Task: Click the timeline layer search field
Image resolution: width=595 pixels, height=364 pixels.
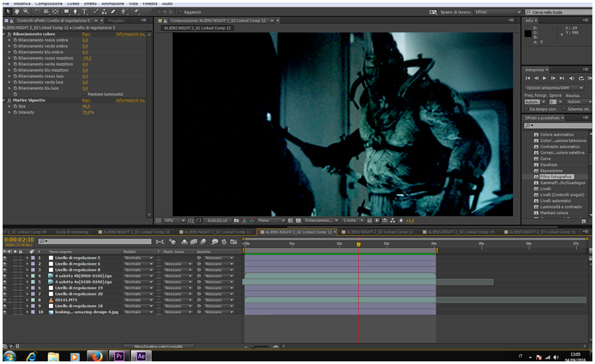Action: point(95,242)
